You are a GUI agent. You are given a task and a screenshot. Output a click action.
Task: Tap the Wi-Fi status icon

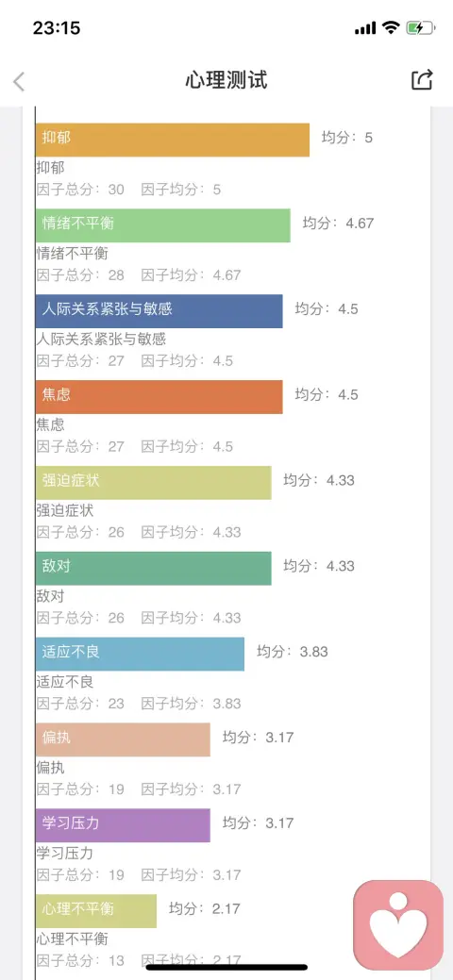(x=391, y=27)
